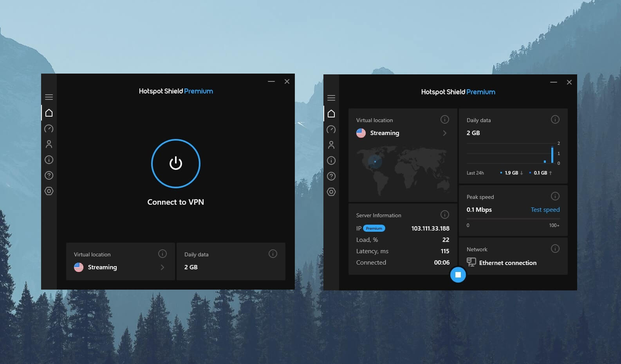
Task: Open settings gear icon in the disconnected window's sidebar
Action: (x=49, y=191)
